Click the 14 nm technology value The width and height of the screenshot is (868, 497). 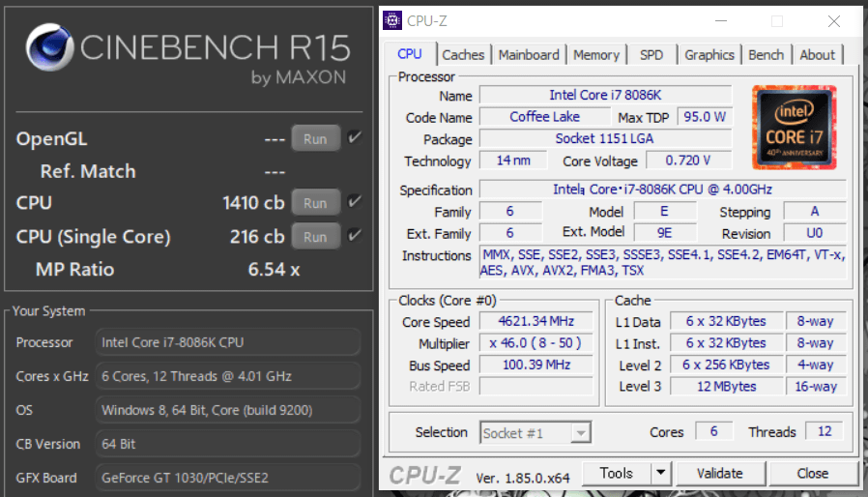pyautogui.click(x=513, y=161)
